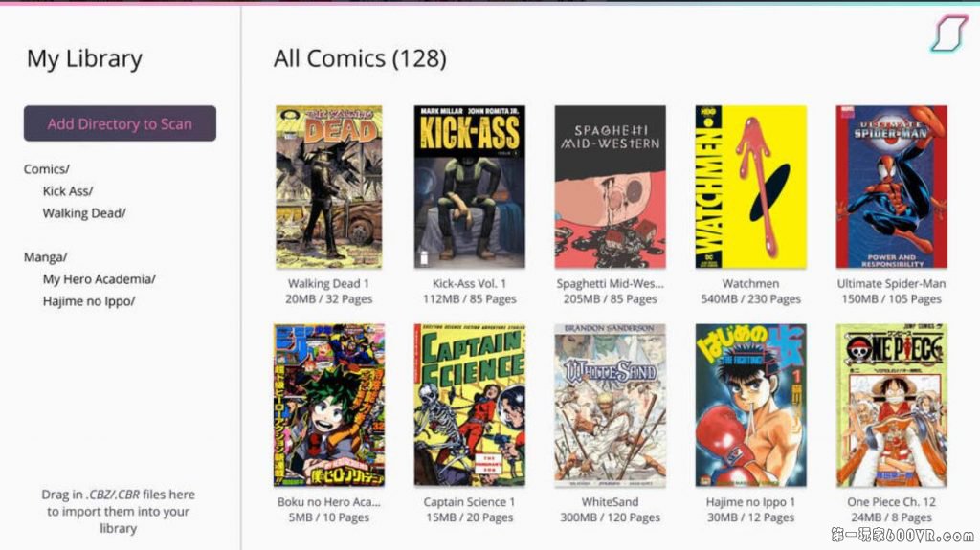
Task: Open the My Hero Academia/ folder
Action: click(99, 278)
